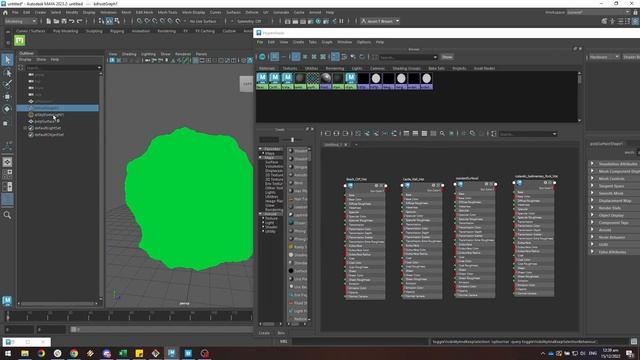Click the Maya home icon
640x360 pixels.
pyautogui.click(x=5, y=13)
